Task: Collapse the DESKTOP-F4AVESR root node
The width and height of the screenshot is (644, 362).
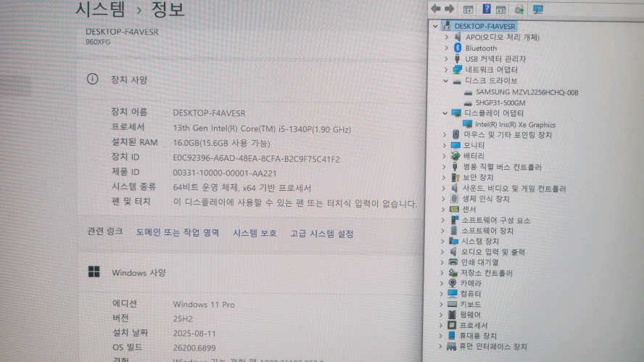Action: click(x=435, y=26)
